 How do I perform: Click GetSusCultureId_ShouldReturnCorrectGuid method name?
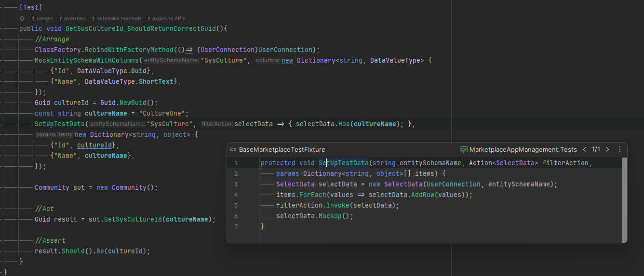click(141, 29)
